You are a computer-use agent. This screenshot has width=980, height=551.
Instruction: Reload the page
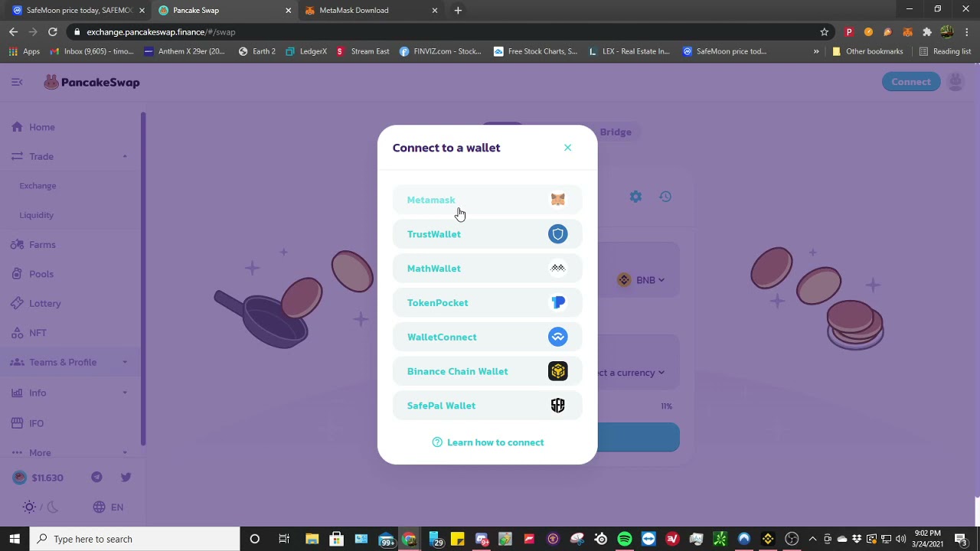click(52, 31)
